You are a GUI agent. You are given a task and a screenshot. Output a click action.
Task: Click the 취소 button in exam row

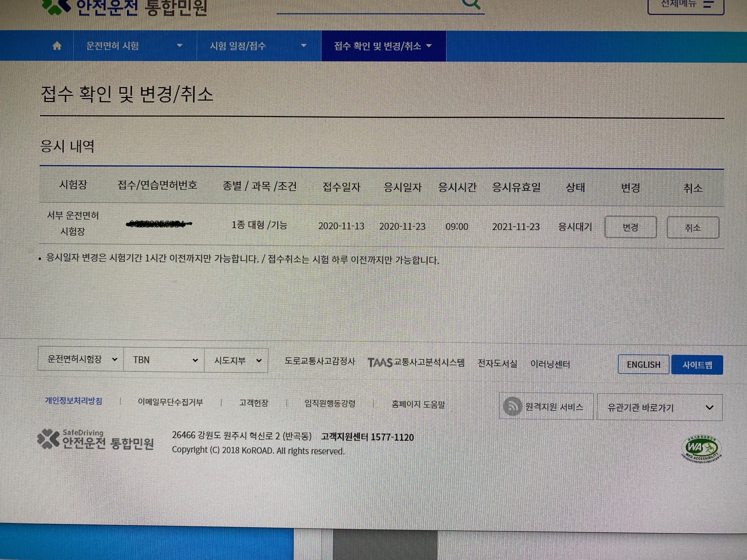(693, 227)
